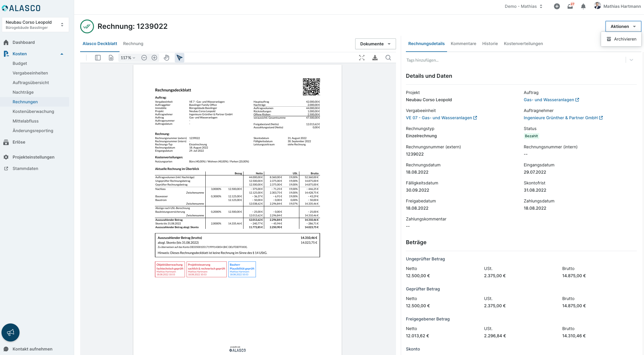Select the hand pan tool
This screenshot has width=644, height=355.
coord(167,58)
